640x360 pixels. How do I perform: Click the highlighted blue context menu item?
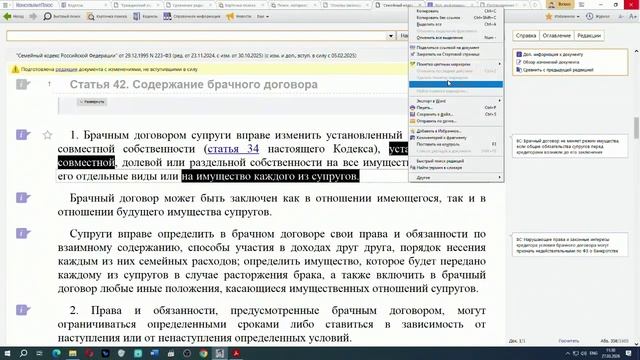456,84
